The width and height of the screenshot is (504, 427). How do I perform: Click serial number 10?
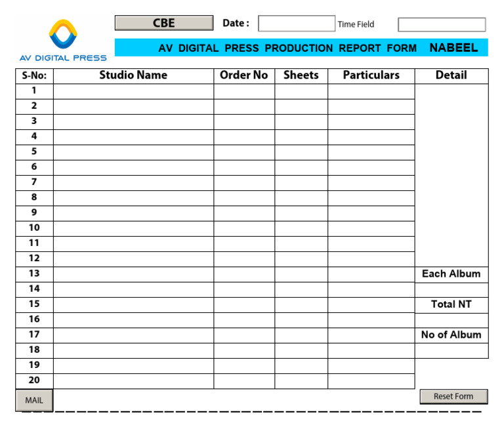click(34, 228)
